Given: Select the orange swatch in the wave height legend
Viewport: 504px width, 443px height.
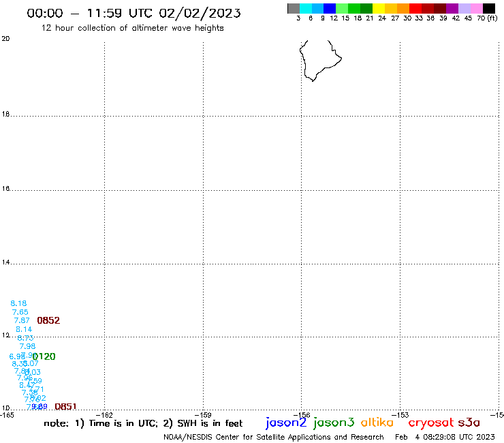Looking at the screenshot, I should [x=403, y=9].
